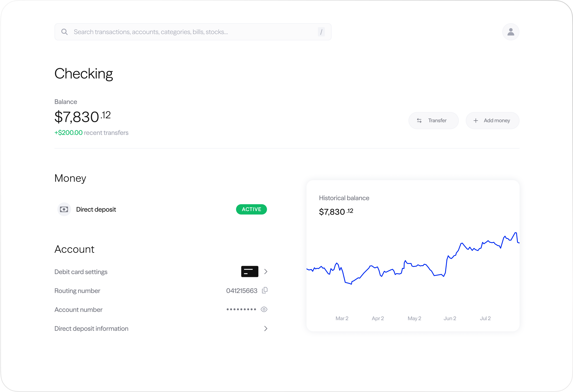Click the Direct deposit cash icon
This screenshot has width=573, height=392.
click(x=64, y=209)
